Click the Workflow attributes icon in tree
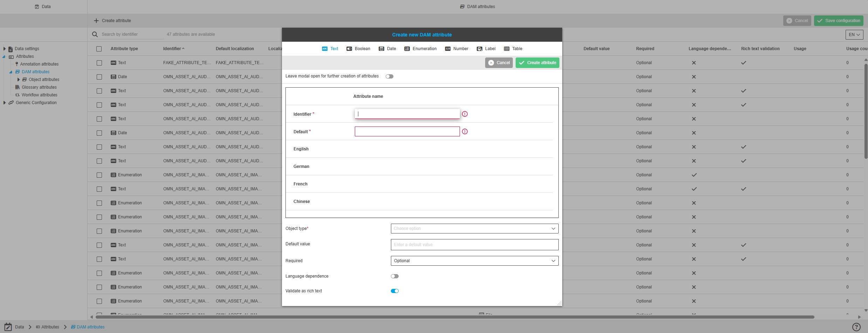868x333 pixels. coord(17,95)
